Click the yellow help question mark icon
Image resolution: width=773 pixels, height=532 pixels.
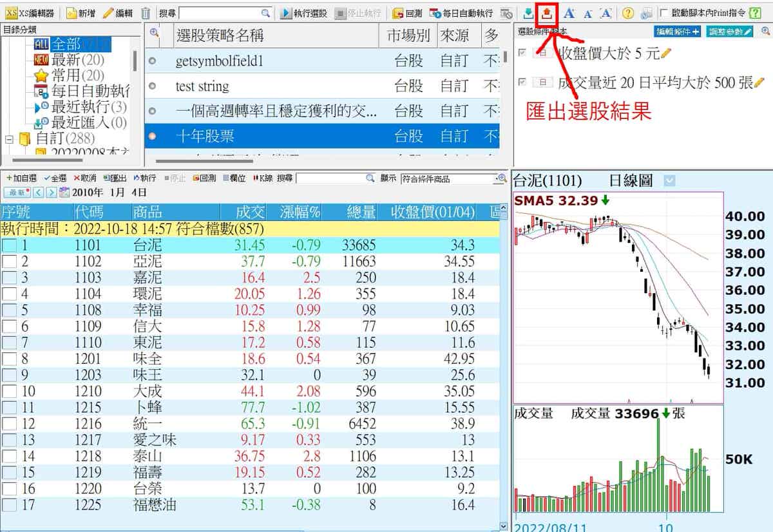(x=627, y=13)
